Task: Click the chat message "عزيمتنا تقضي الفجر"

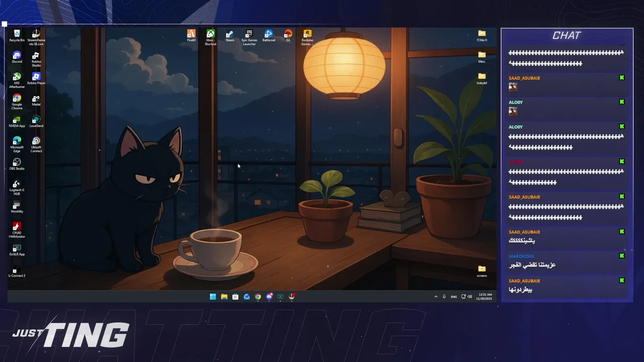Action: tap(532, 264)
